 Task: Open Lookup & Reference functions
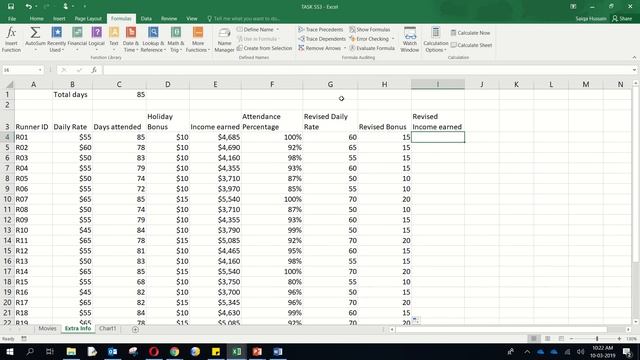(153, 39)
